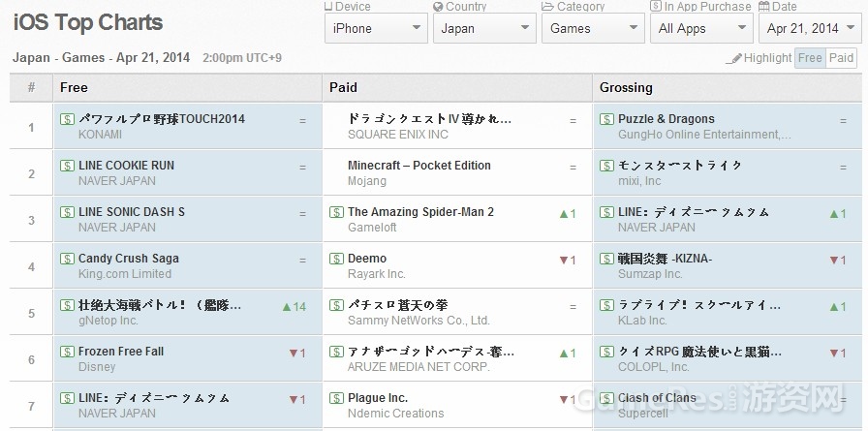This screenshot has width=868, height=431.
Task: Click in-app purchase icon next to Deemo
Action: click(x=336, y=259)
